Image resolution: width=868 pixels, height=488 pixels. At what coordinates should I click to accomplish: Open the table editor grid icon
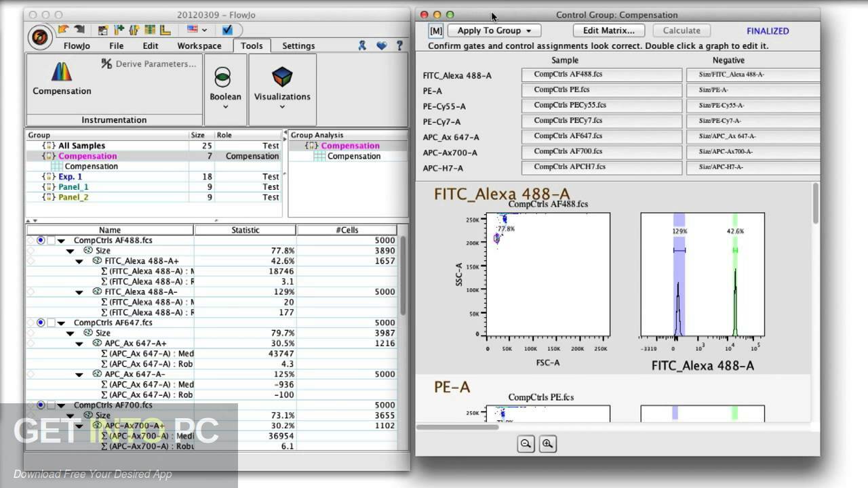point(149,30)
